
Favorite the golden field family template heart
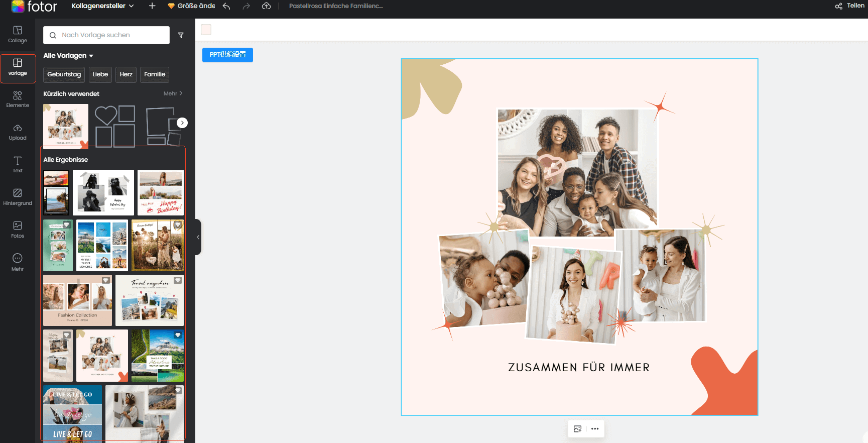point(178,225)
